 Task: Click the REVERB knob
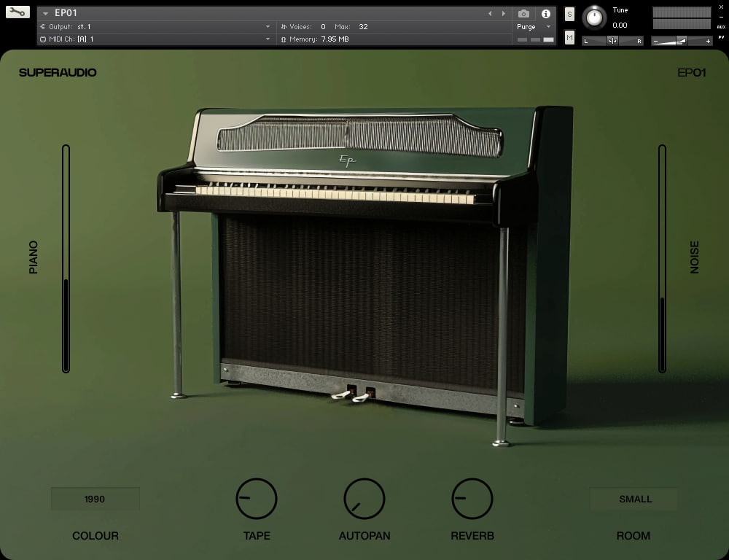[472, 499]
